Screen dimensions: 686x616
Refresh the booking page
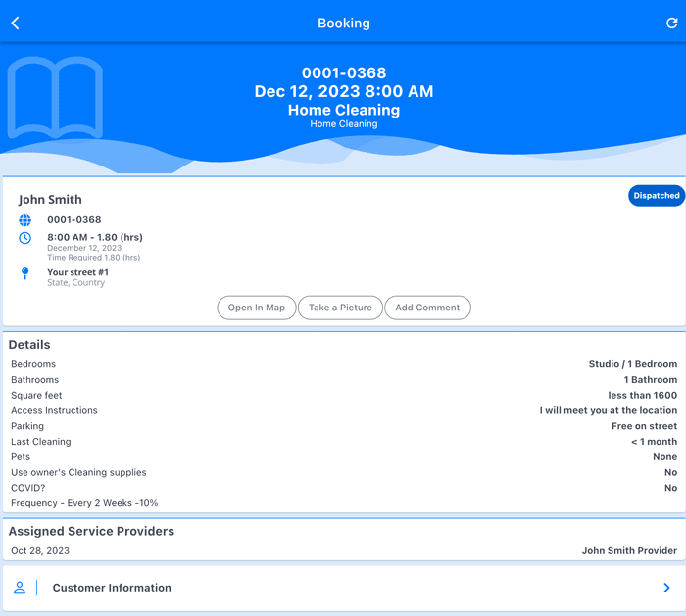point(672,23)
